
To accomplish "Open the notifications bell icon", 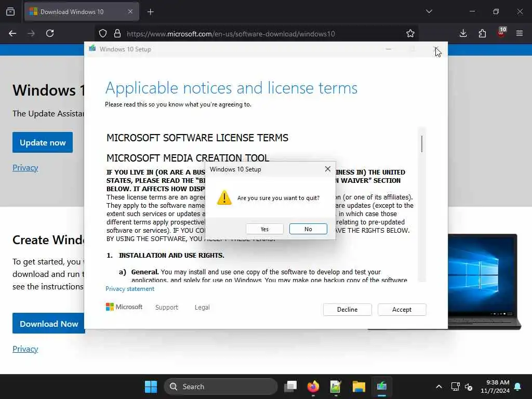I will pos(518,387).
